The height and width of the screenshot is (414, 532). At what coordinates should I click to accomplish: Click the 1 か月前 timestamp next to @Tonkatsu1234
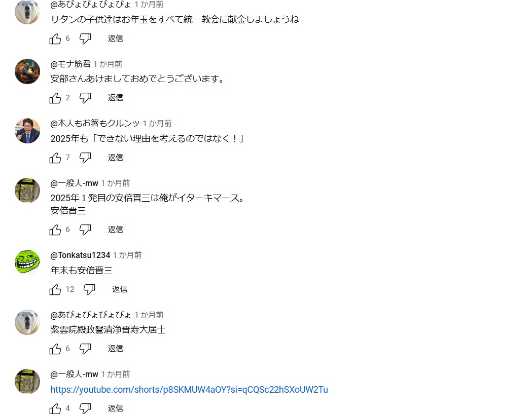127,255
